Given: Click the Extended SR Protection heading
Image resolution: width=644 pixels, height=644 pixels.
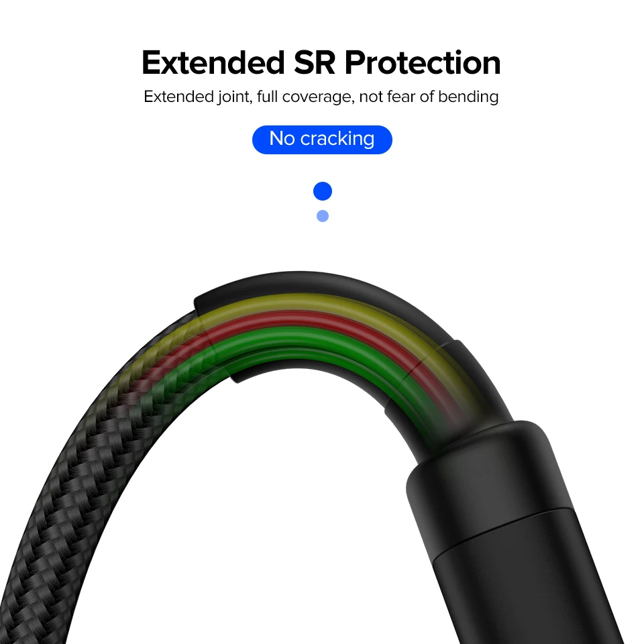Looking at the screenshot, I should (x=321, y=63).
